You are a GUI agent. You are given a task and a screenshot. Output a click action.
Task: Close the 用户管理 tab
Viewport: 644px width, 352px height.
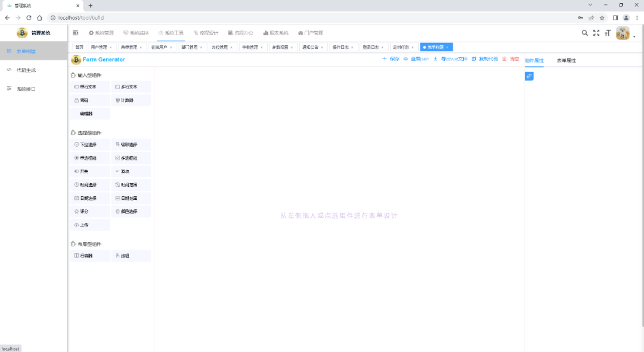click(x=110, y=47)
